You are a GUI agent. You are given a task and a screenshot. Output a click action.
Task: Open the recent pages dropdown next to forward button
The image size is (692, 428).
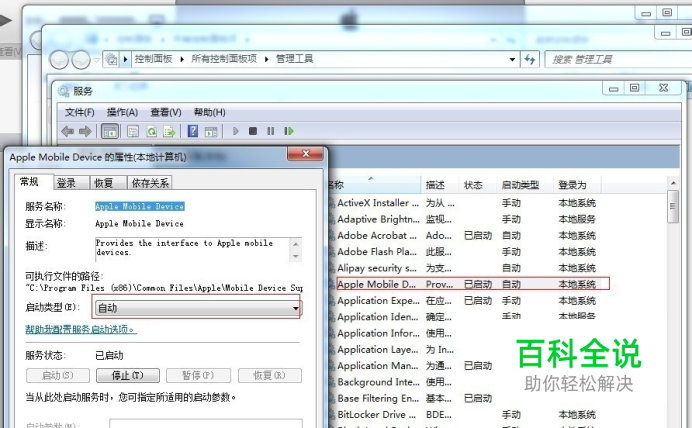click(97, 60)
